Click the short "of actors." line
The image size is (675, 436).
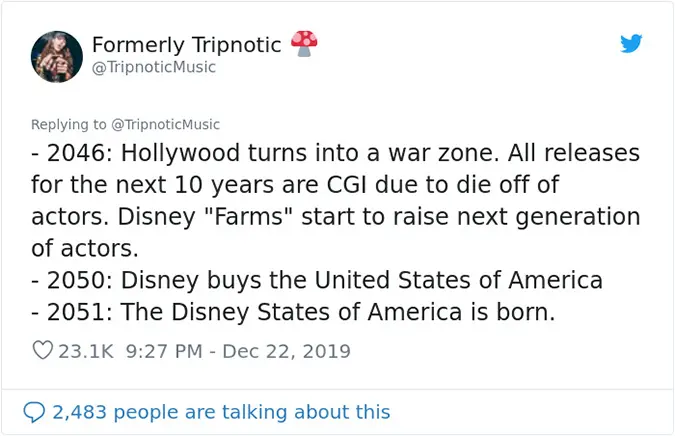tap(88, 248)
